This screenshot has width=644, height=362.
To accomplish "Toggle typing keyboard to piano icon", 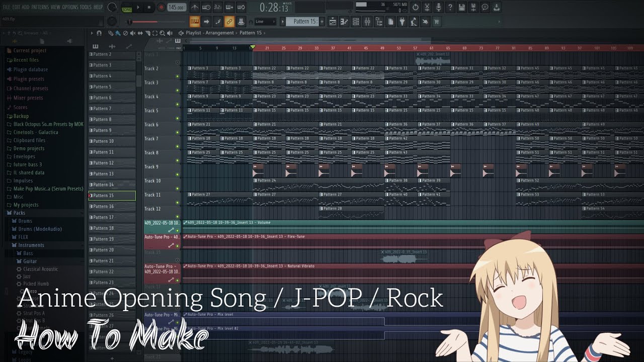I will [x=194, y=22].
